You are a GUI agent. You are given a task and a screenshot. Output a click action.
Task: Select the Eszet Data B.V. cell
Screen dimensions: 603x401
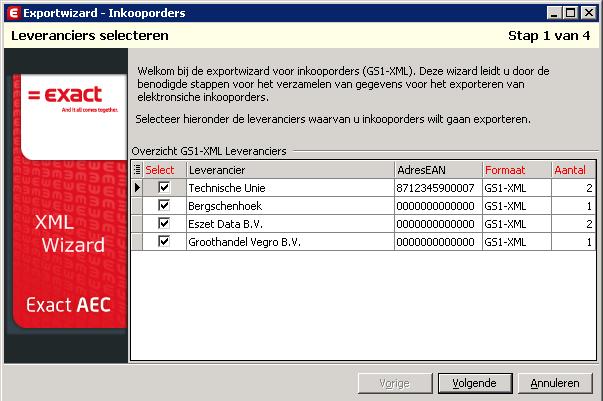[290, 224]
